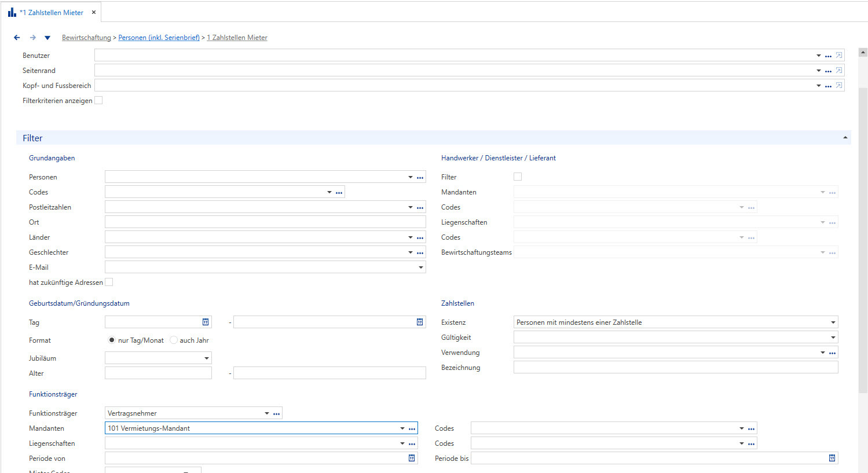Open the Verwendung ellipsis lookup
The width and height of the screenshot is (868, 473).
point(833,353)
